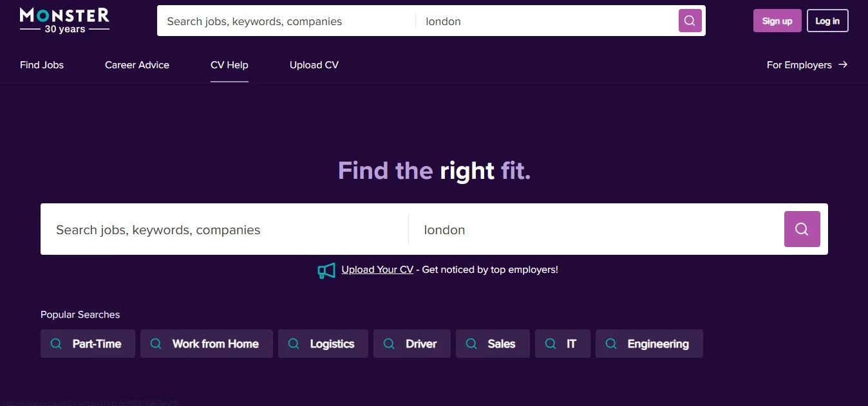Search popular Driver jobs

tap(412, 344)
